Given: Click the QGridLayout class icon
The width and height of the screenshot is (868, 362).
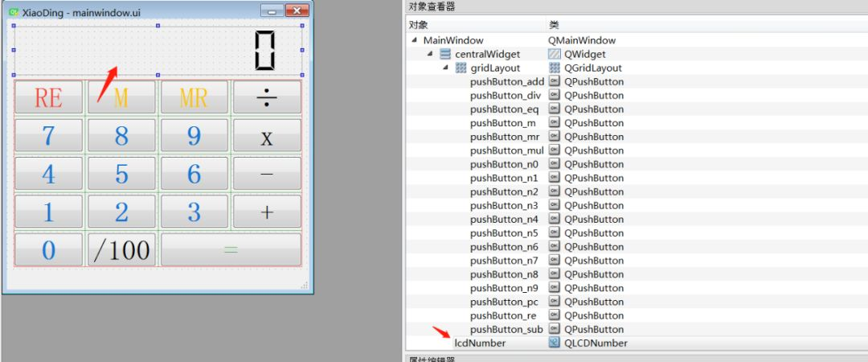Looking at the screenshot, I should 554,68.
